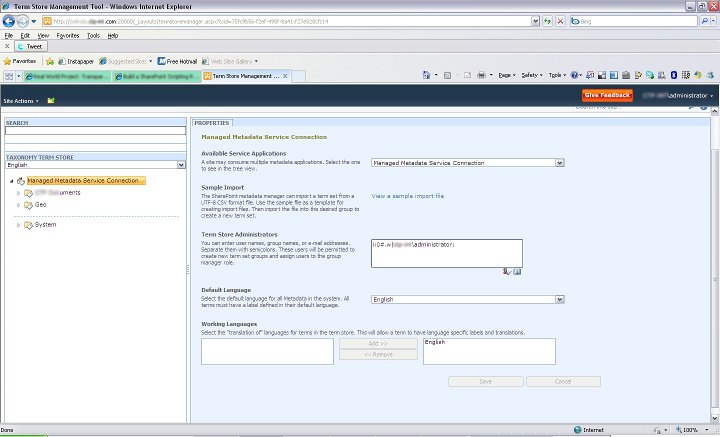Image resolution: width=720 pixels, height=437 pixels.
Task: Click View a sample import file link
Action: point(407,196)
